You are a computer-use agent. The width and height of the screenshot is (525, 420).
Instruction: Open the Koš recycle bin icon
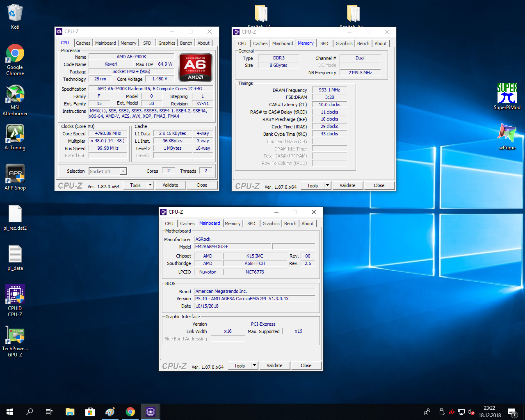[x=15, y=16]
